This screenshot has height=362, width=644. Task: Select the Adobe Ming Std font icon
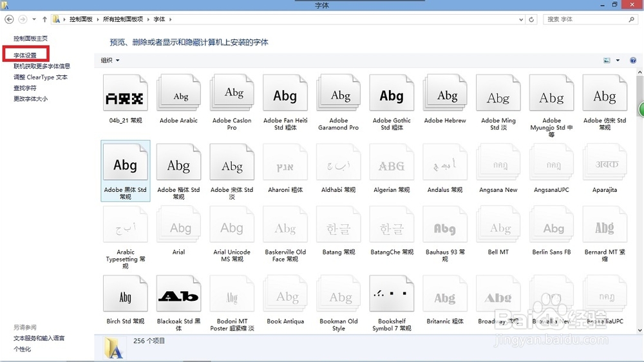498,93
